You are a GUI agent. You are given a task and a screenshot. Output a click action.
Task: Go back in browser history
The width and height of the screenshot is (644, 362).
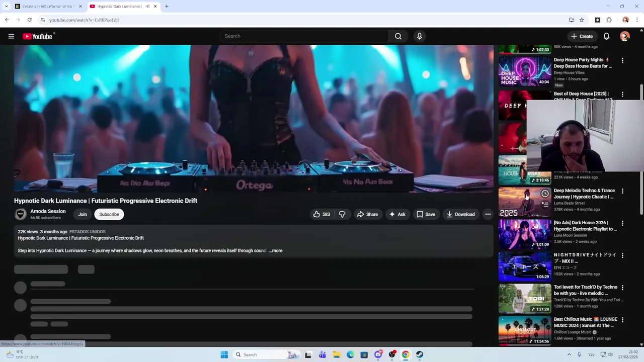[7, 20]
